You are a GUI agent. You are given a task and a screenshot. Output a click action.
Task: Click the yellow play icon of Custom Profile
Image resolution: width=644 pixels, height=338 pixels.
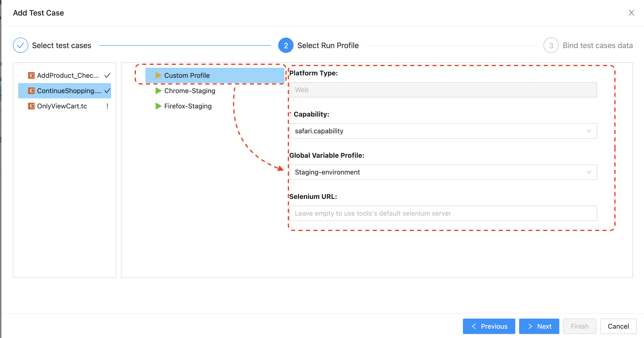point(158,75)
